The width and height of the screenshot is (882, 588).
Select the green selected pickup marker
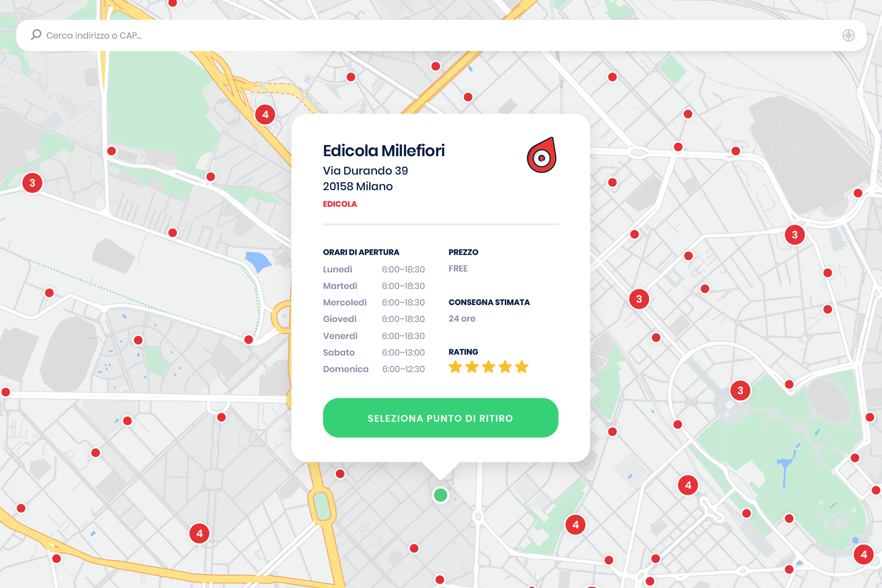point(441,495)
